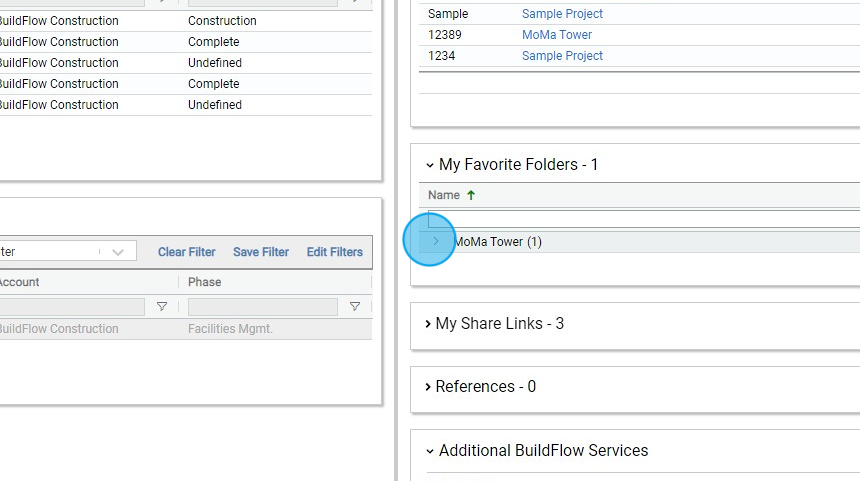Click the Phase column filter funnel icon
The height and width of the screenshot is (481, 860).
coord(354,307)
